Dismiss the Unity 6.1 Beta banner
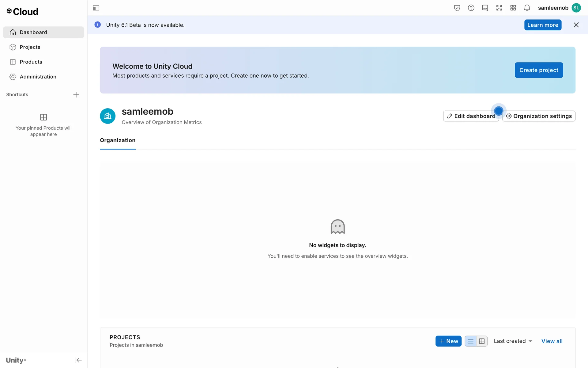This screenshot has height=368, width=588. point(576,25)
